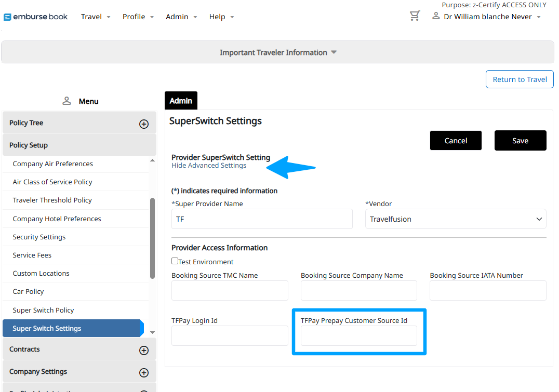Open Security Settings menu item

click(39, 237)
